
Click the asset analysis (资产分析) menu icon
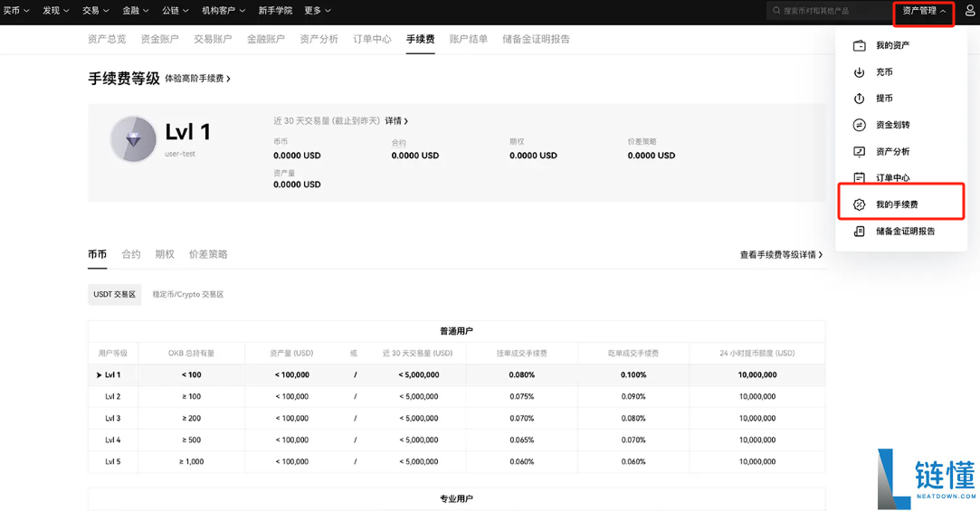coord(859,152)
